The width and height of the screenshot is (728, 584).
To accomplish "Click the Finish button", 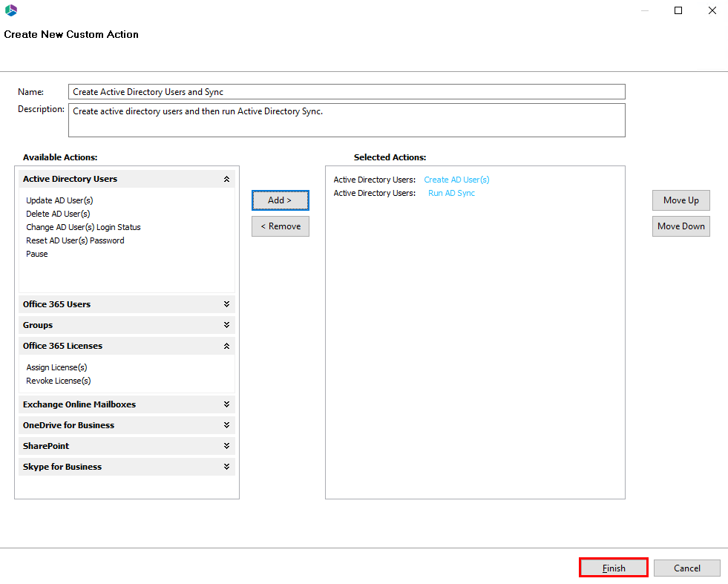I will coord(613,567).
